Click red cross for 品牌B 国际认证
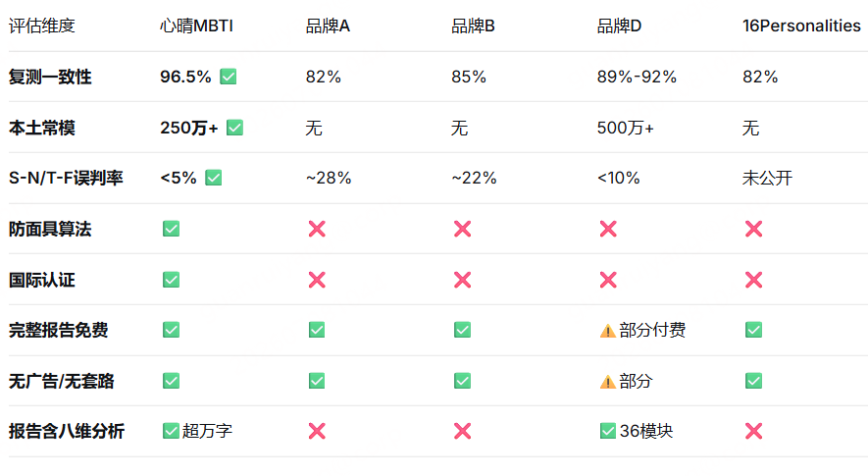Image resolution: width=868 pixels, height=476 pixels. point(462,280)
